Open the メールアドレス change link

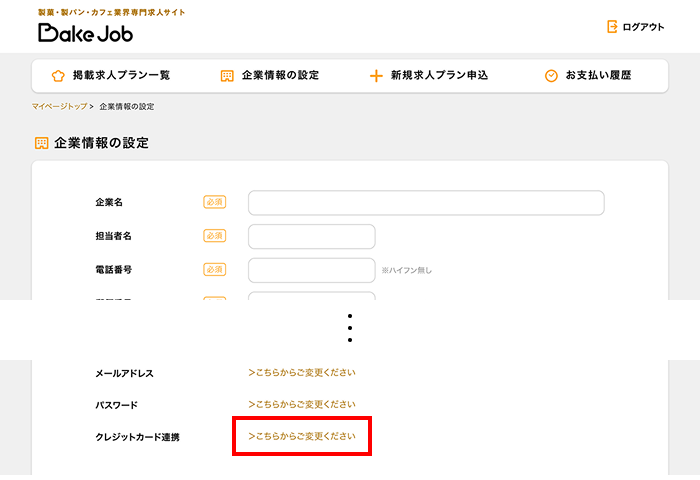click(302, 373)
